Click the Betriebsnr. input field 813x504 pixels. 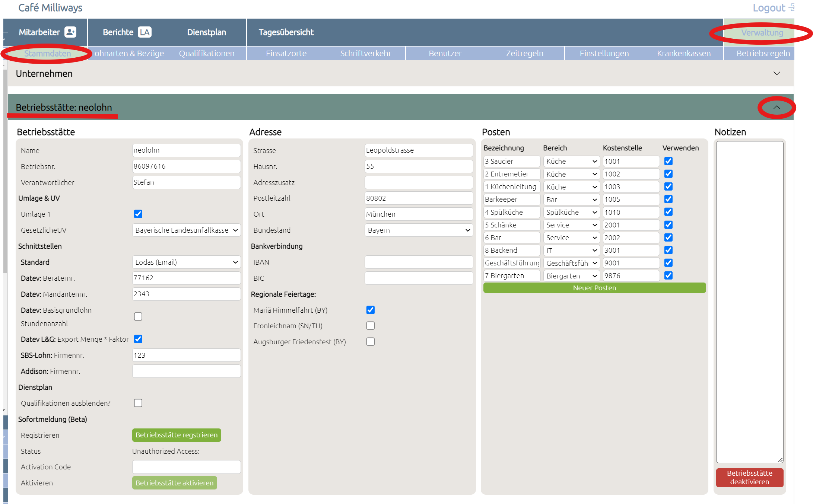(186, 166)
